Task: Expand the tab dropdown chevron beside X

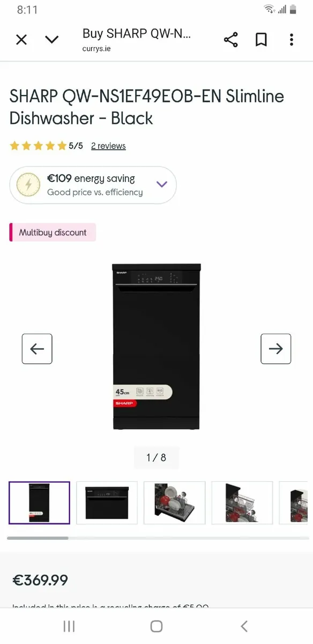Action: coord(51,39)
